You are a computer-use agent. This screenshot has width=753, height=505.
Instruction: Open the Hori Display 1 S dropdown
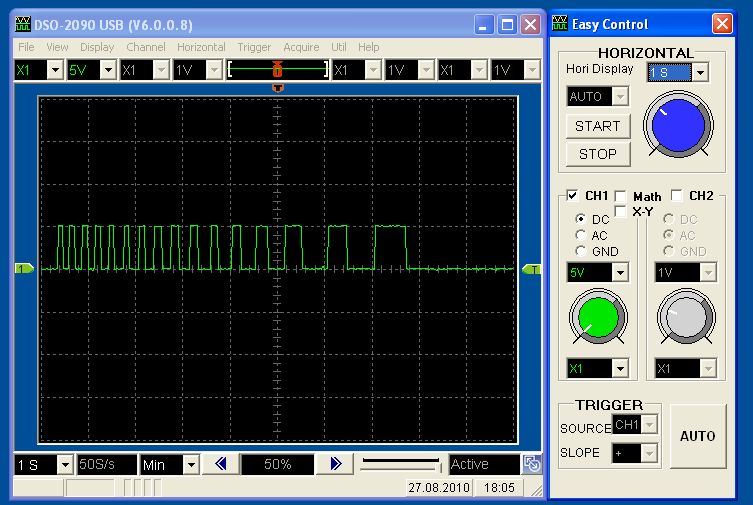[x=700, y=72]
